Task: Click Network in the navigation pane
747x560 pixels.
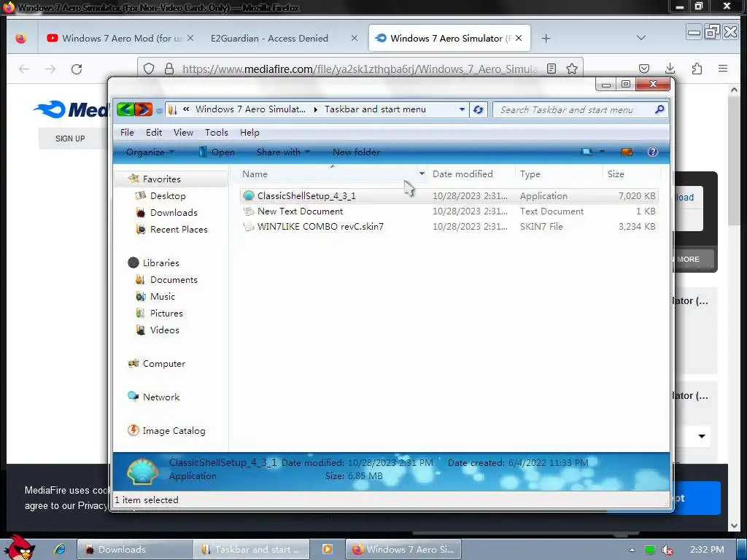Action: click(x=161, y=397)
